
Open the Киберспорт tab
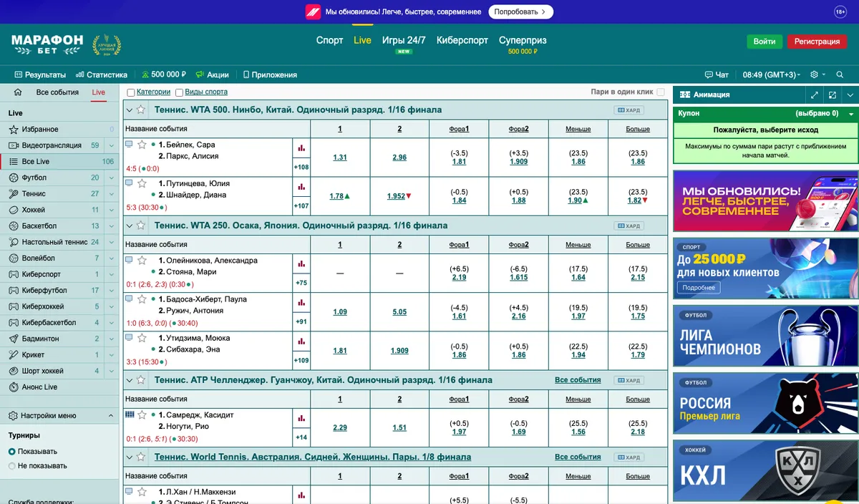point(462,41)
